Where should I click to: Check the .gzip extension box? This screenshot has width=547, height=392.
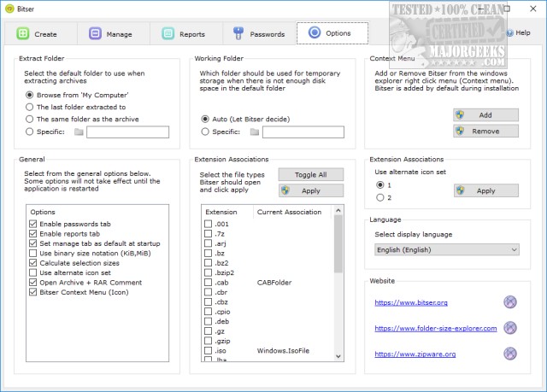point(209,341)
